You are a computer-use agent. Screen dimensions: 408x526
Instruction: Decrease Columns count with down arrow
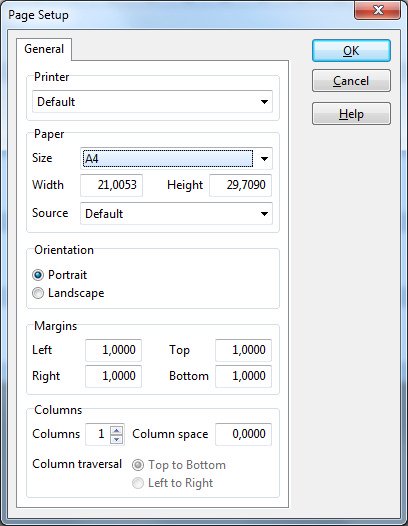[x=116, y=439]
